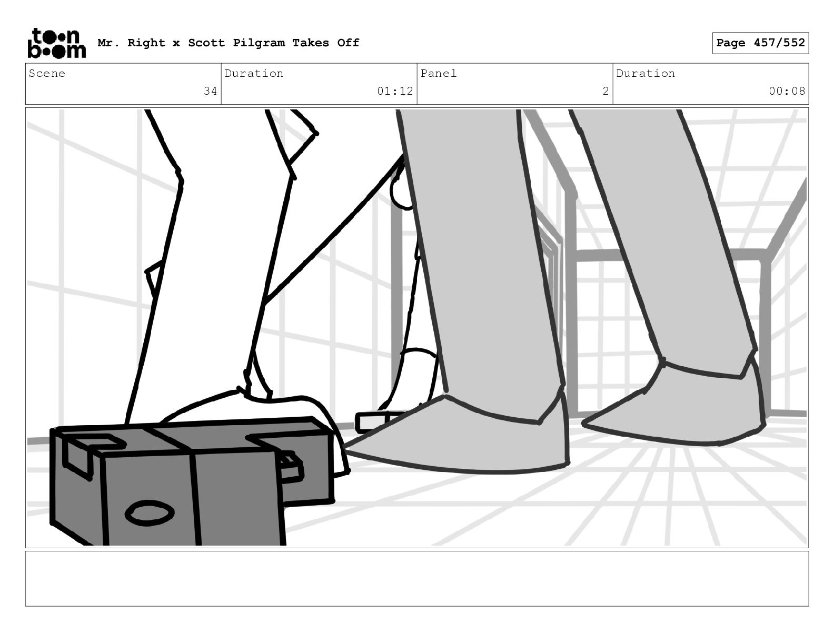
Task: Select the scene duration '01:12'
Action: click(x=395, y=91)
